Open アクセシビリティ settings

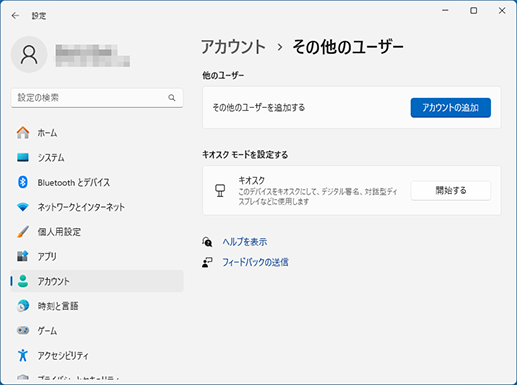tap(97, 355)
